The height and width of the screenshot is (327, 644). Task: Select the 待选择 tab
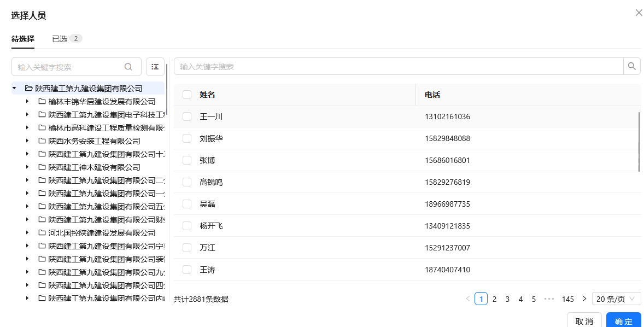[23, 39]
